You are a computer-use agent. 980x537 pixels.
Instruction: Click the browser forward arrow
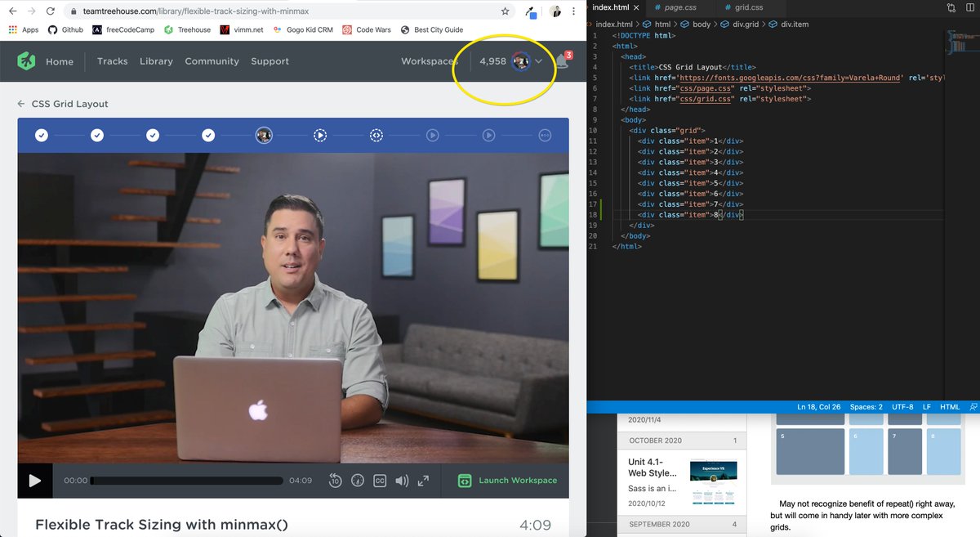point(31,11)
